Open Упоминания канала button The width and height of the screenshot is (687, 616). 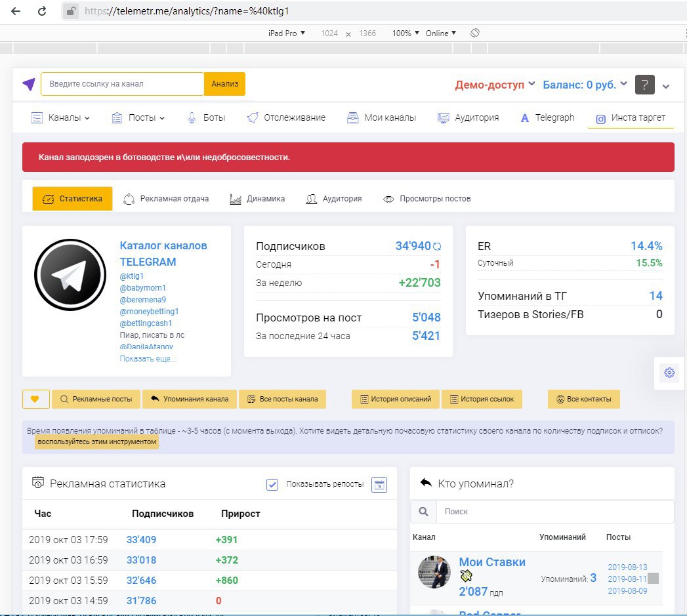pos(190,399)
